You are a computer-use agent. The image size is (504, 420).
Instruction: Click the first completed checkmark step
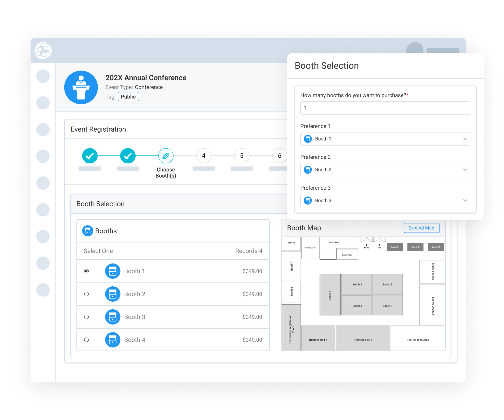tap(90, 156)
